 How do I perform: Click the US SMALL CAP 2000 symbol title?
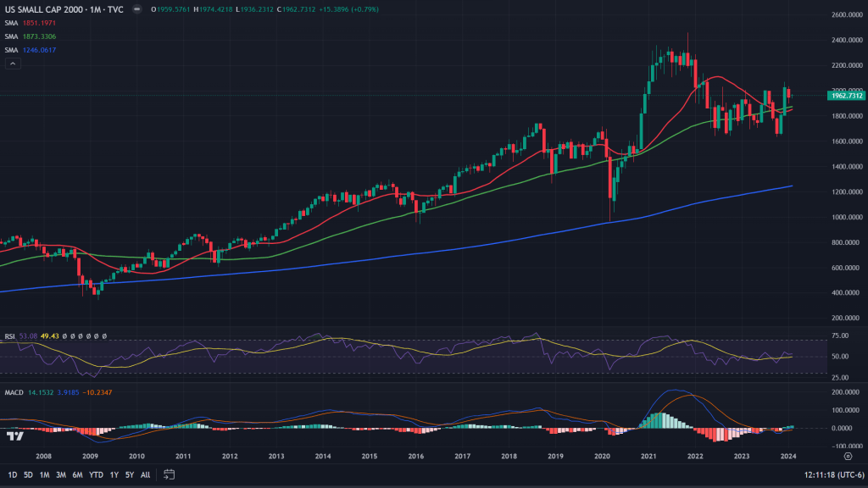(x=53, y=9)
